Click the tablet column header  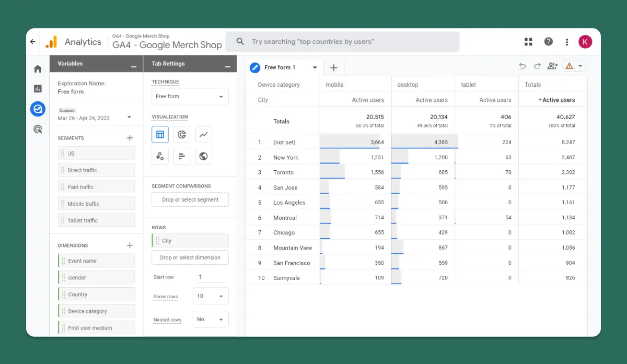coord(468,85)
